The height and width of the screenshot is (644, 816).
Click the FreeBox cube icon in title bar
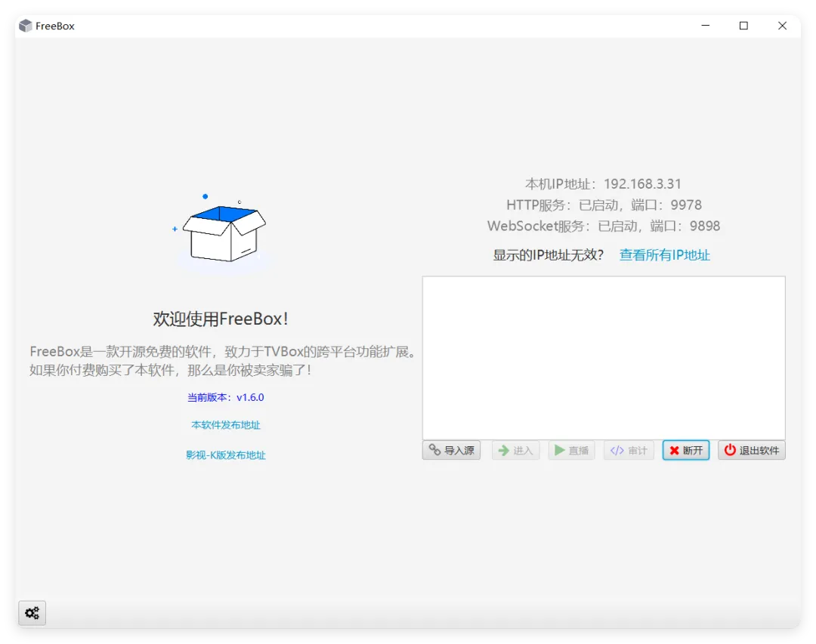click(x=26, y=26)
